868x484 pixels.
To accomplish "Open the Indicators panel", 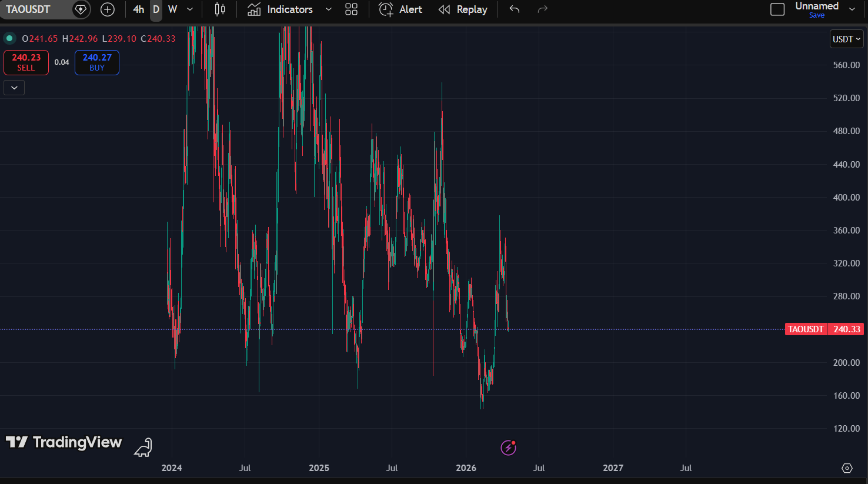I will pyautogui.click(x=280, y=9).
